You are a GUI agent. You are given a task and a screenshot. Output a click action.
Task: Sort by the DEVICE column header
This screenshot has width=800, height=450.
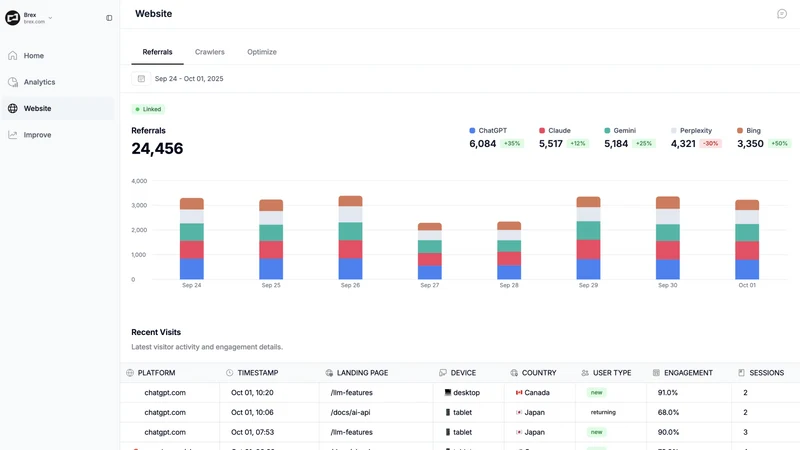tap(463, 373)
